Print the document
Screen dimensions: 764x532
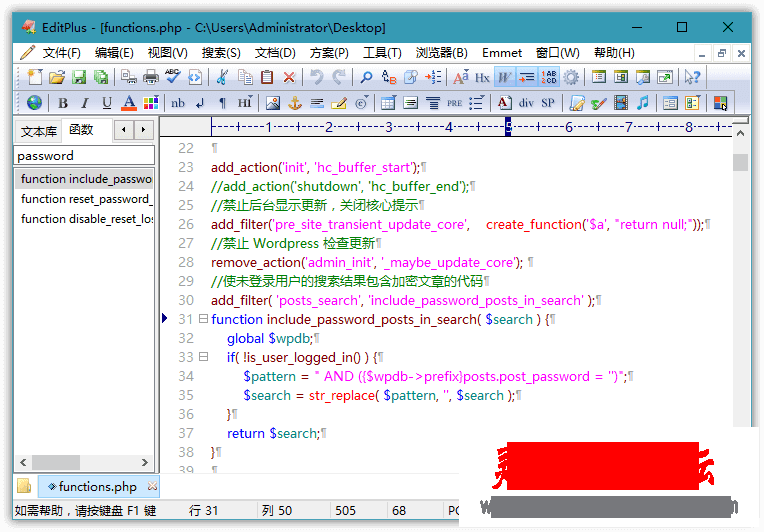point(151,77)
